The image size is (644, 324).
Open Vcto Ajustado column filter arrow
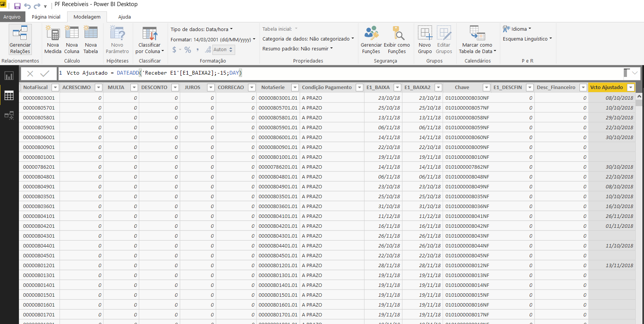(x=631, y=88)
